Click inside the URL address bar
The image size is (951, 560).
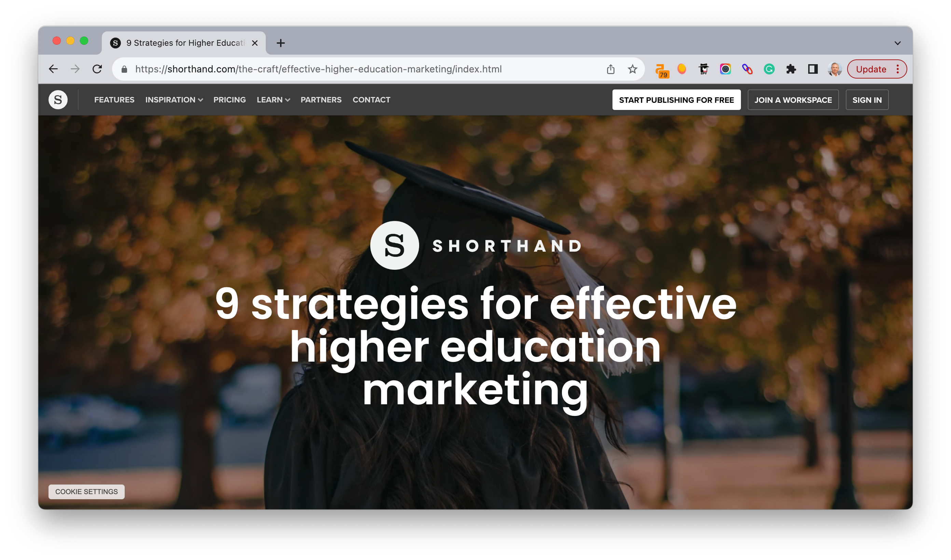coord(340,69)
